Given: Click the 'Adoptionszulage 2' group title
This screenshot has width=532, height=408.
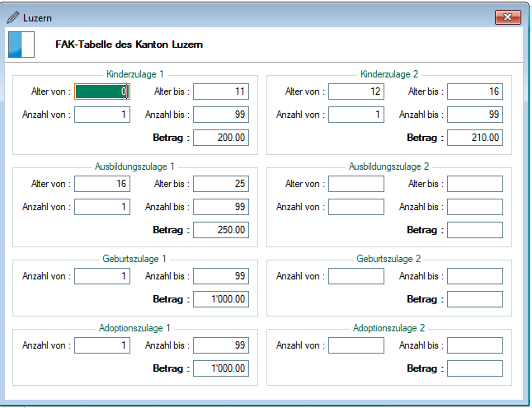Looking at the screenshot, I should (x=388, y=328).
